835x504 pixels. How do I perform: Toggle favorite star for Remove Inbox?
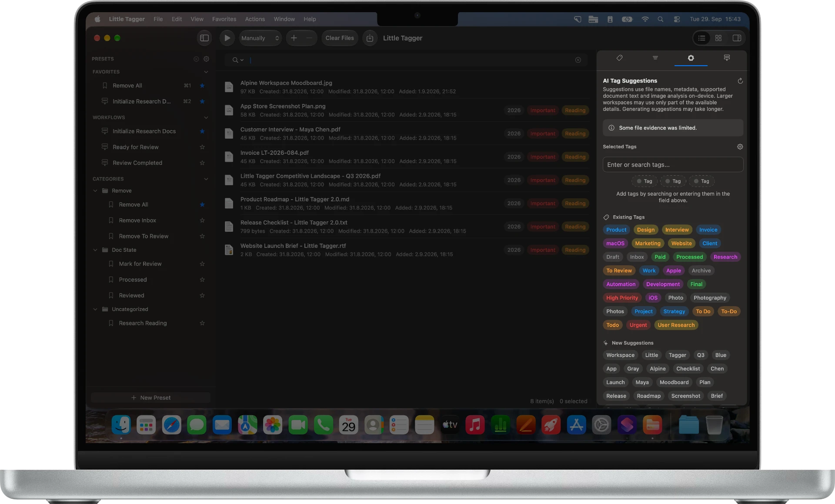202,220
